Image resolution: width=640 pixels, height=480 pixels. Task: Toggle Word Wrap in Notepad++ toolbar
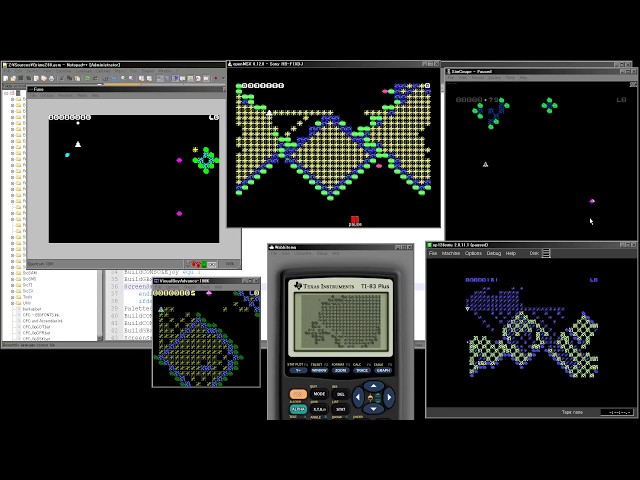160,78
